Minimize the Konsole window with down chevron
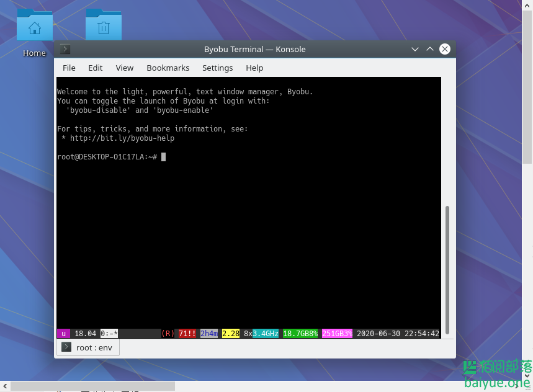This screenshot has width=533, height=392. click(x=414, y=49)
